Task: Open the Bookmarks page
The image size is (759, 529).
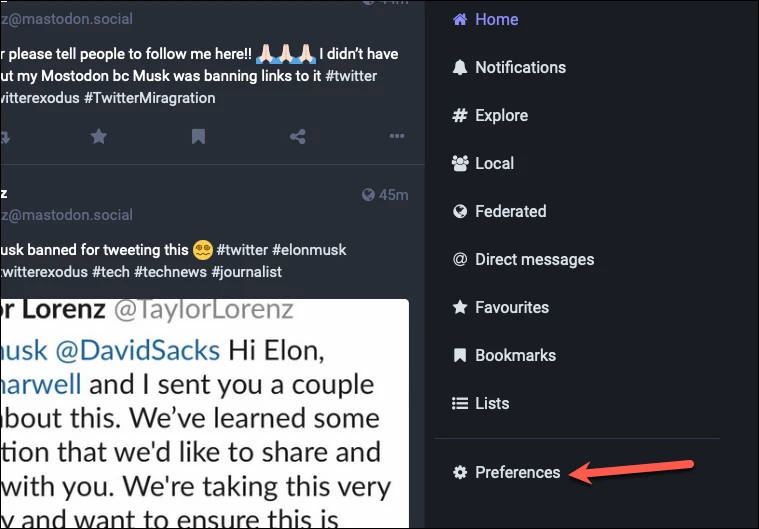Action: [504, 355]
